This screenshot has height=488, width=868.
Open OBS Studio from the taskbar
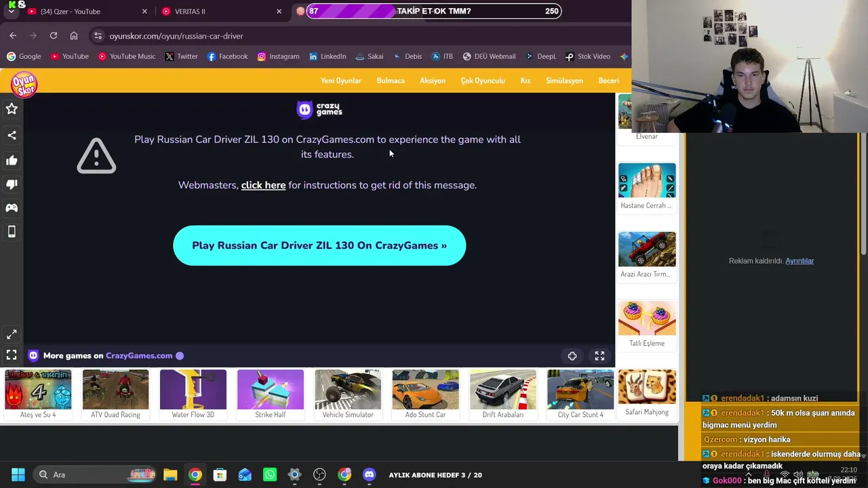319,474
